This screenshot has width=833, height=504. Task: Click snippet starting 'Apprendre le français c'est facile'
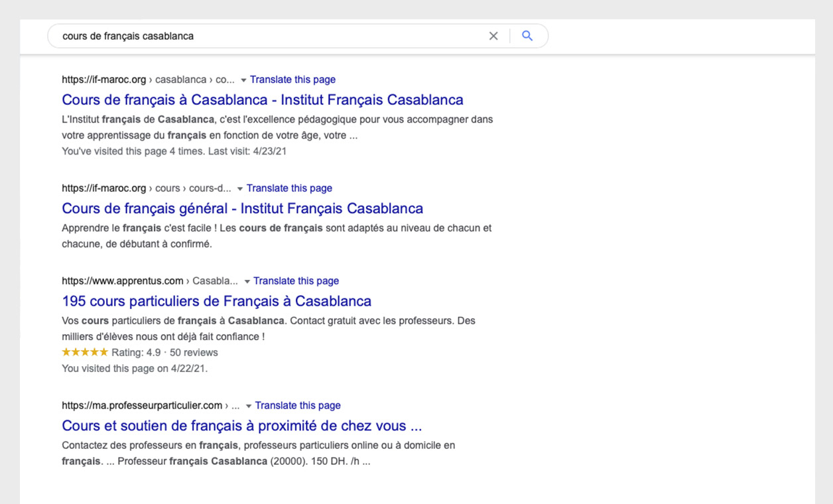tap(277, 236)
